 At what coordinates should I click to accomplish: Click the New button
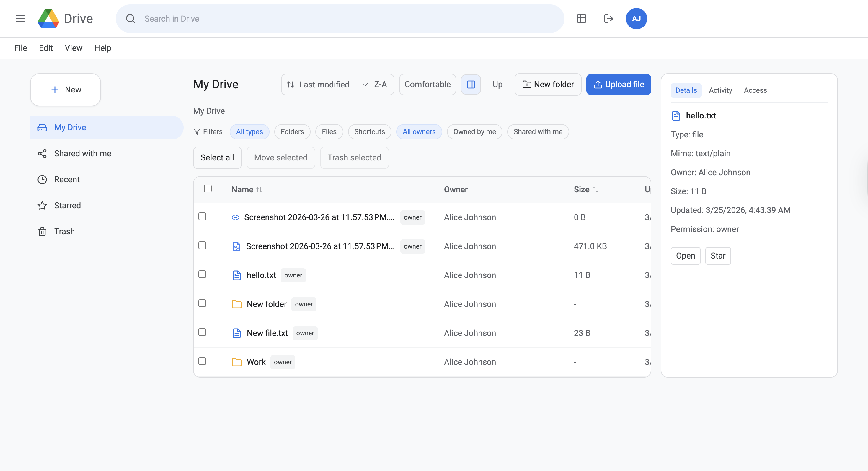click(x=65, y=90)
